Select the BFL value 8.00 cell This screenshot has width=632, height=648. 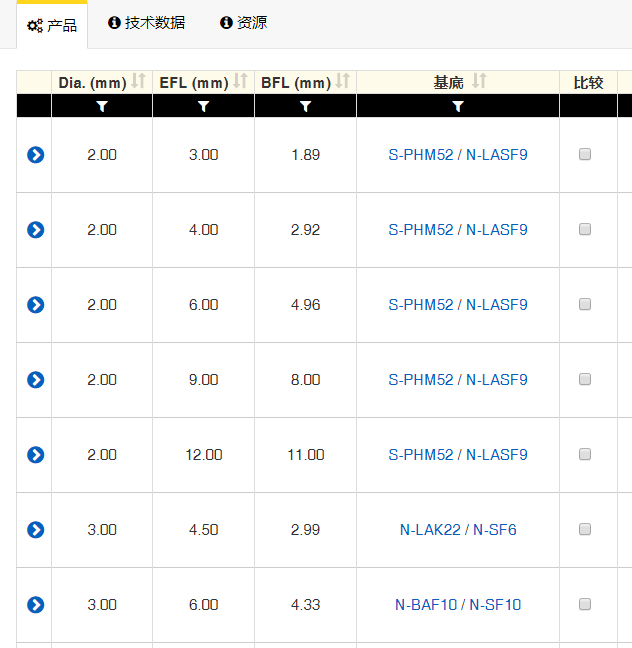coord(305,380)
